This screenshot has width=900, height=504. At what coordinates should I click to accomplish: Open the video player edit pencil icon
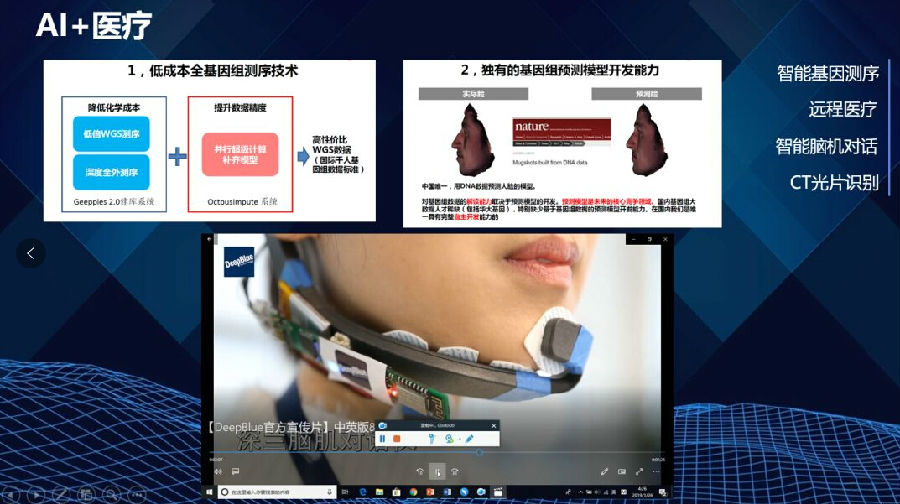(604, 471)
